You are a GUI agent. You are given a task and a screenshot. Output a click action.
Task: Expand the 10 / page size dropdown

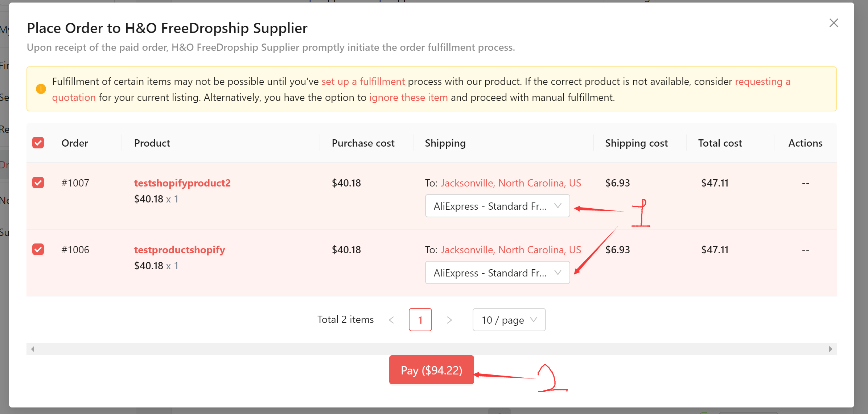(509, 320)
